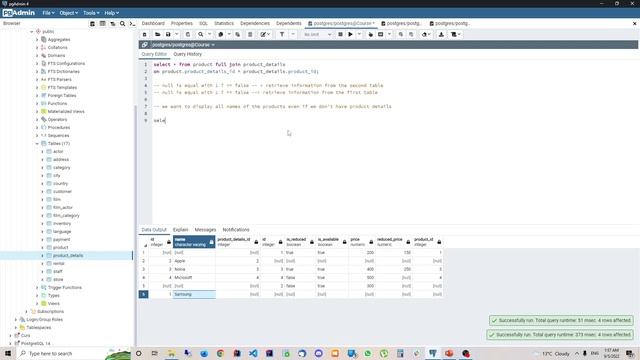Open a SQL file with the folder icon
Image resolution: width=640 pixels, height=360 pixels.
tap(157, 35)
